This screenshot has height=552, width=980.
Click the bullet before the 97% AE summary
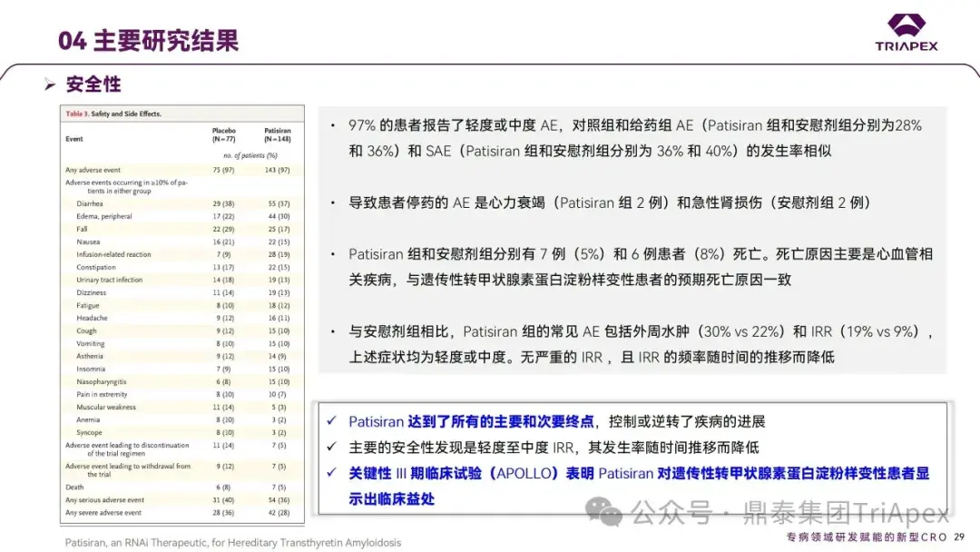click(x=332, y=123)
